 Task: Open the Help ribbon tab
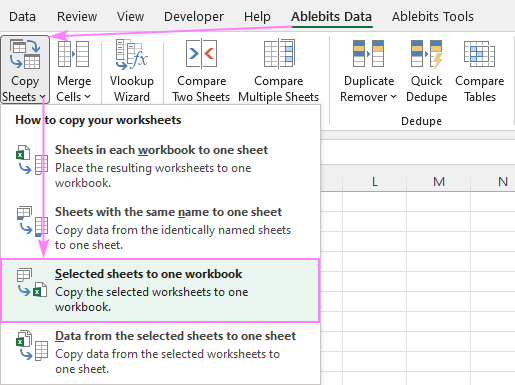[257, 16]
